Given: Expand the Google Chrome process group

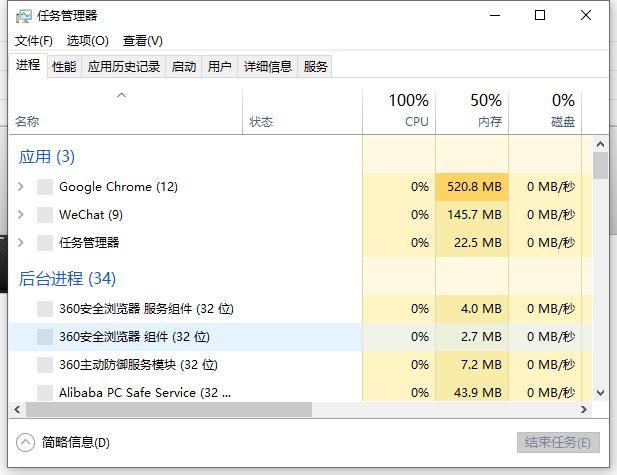Looking at the screenshot, I should [21, 187].
